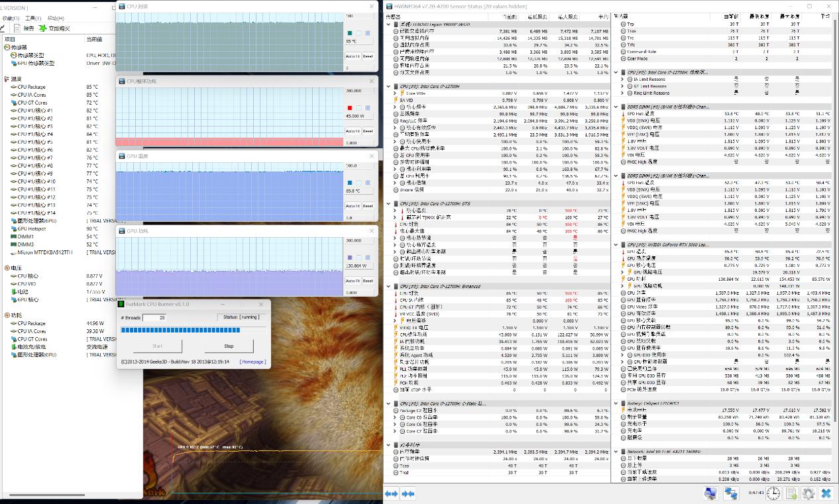Click the clock icon next to the elapsed timer

[773, 493]
